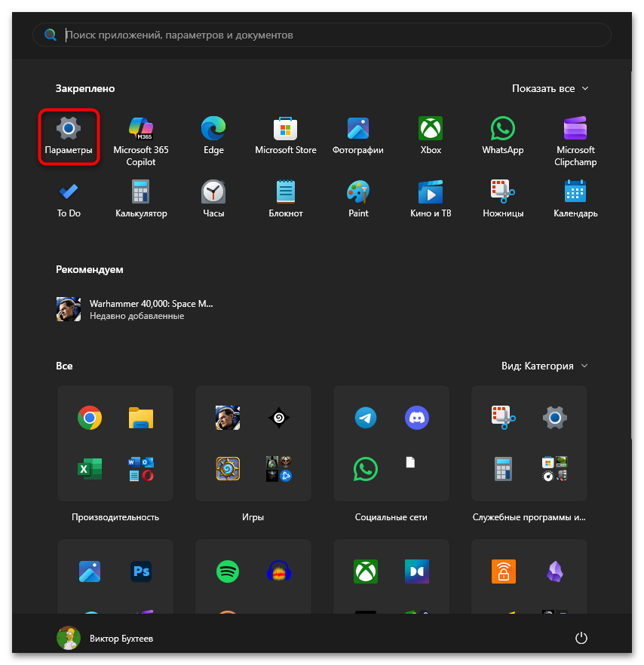Screen dimensions: 644x665
Task: Open the Paint app
Action: pyautogui.click(x=358, y=199)
